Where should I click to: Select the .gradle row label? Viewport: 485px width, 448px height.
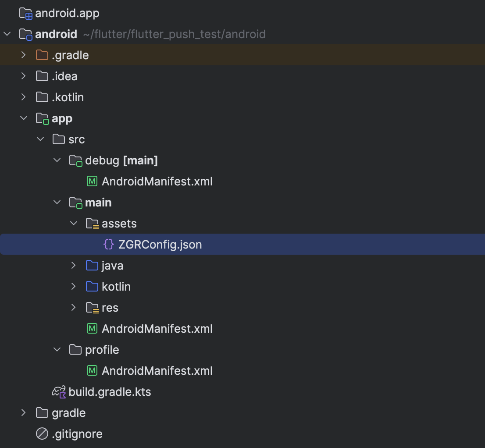coord(70,55)
